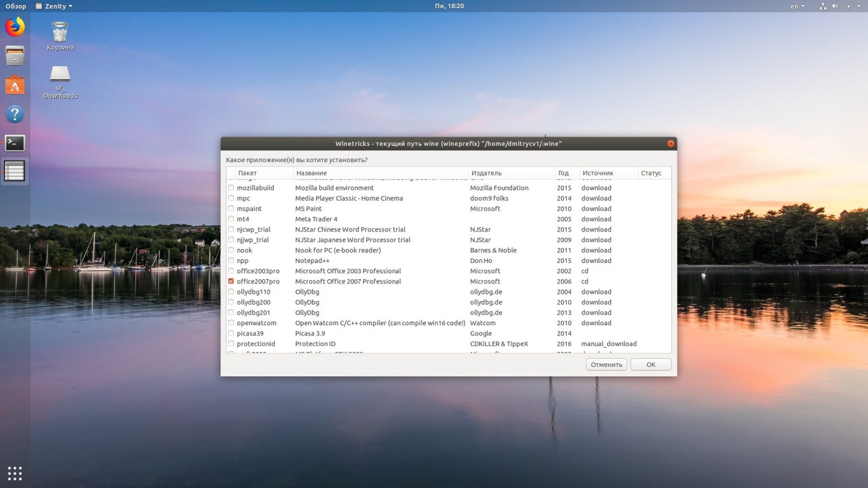
Task: Click the Mozilla Foundation publisher cell
Action: click(x=499, y=188)
